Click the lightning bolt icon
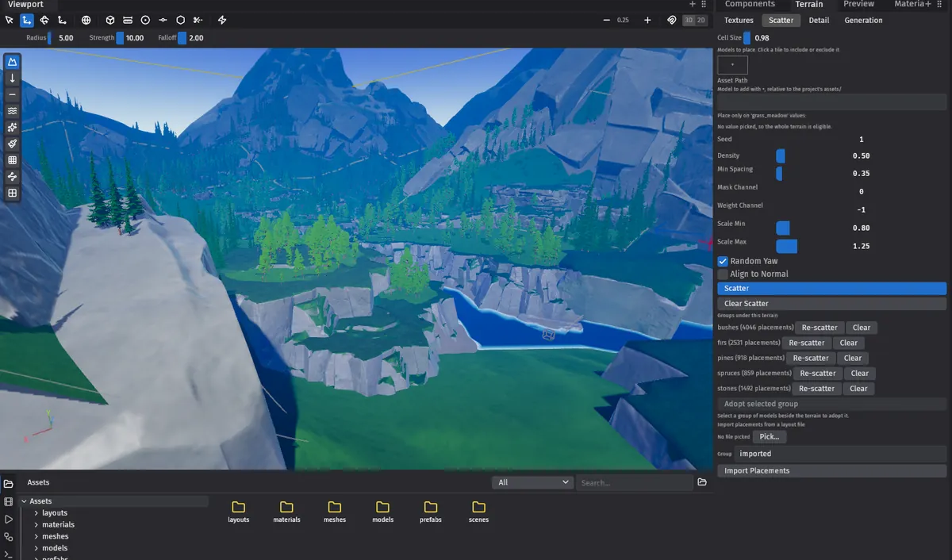This screenshot has height=560, width=952. tap(221, 20)
